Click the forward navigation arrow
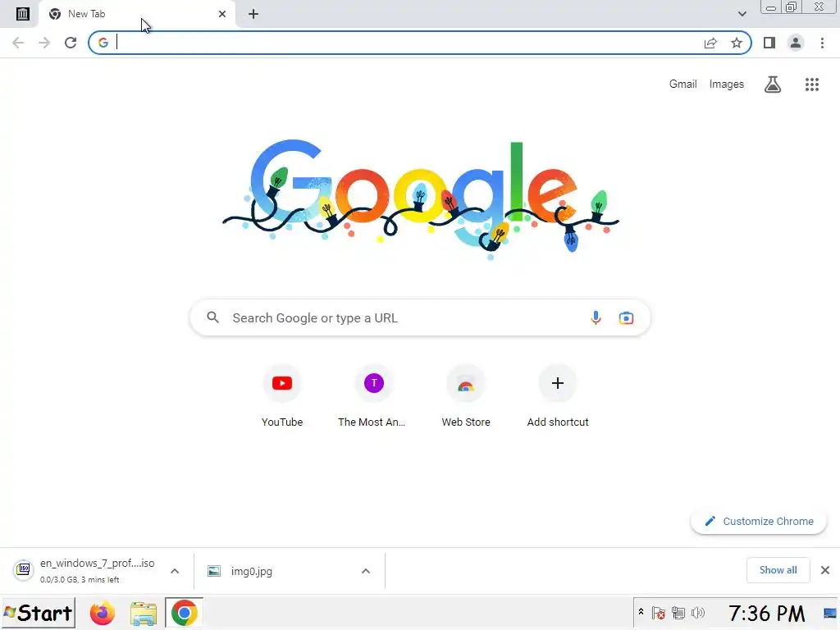This screenshot has width=840, height=630. click(44, 43)
